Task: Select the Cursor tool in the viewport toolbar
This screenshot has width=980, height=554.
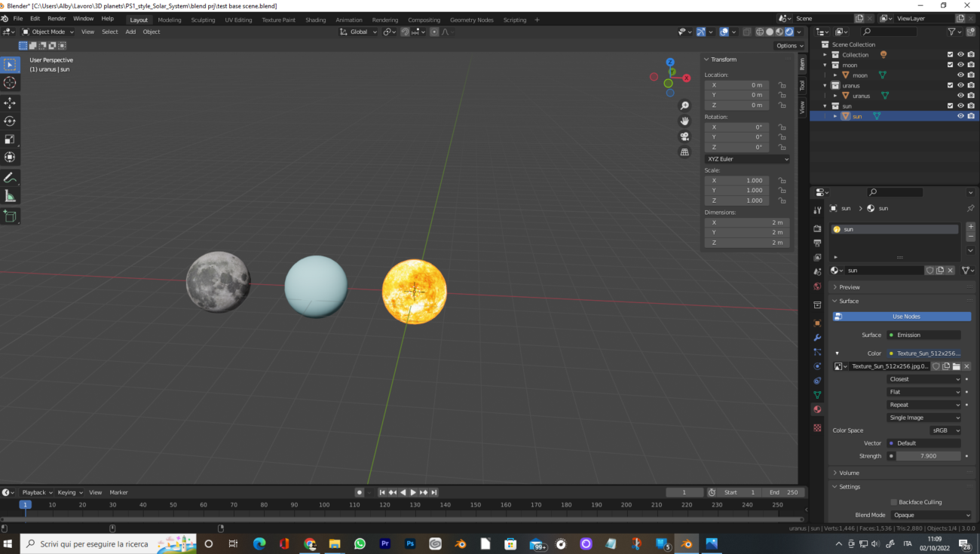Action: point(10,83)
